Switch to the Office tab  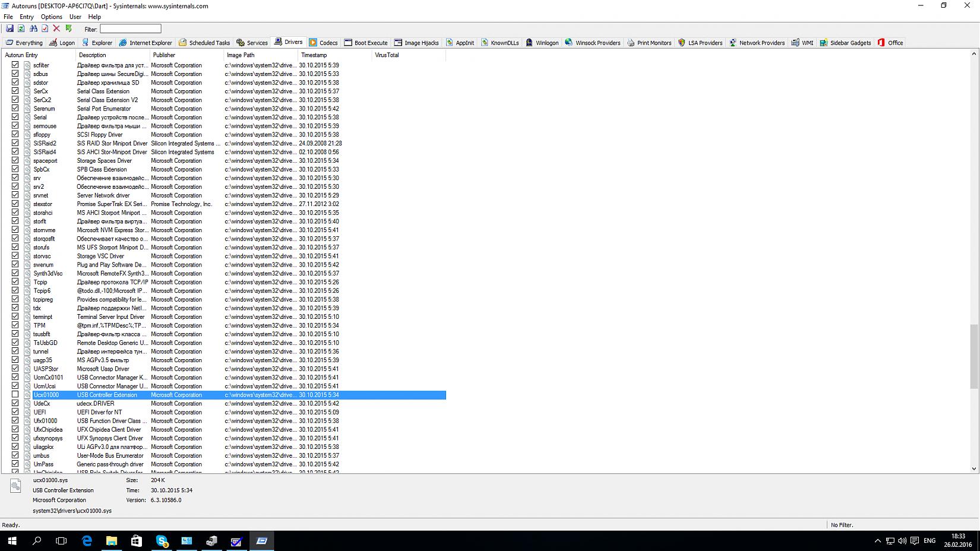point(890,43)
